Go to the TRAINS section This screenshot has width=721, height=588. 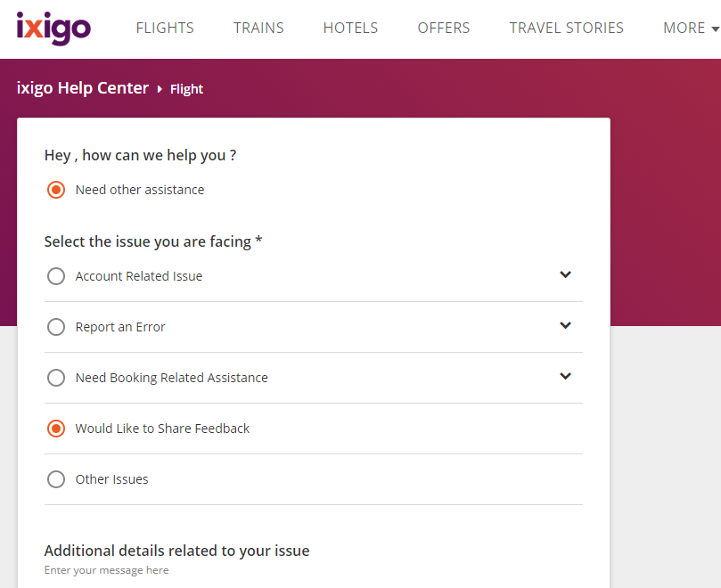point(258,28)
